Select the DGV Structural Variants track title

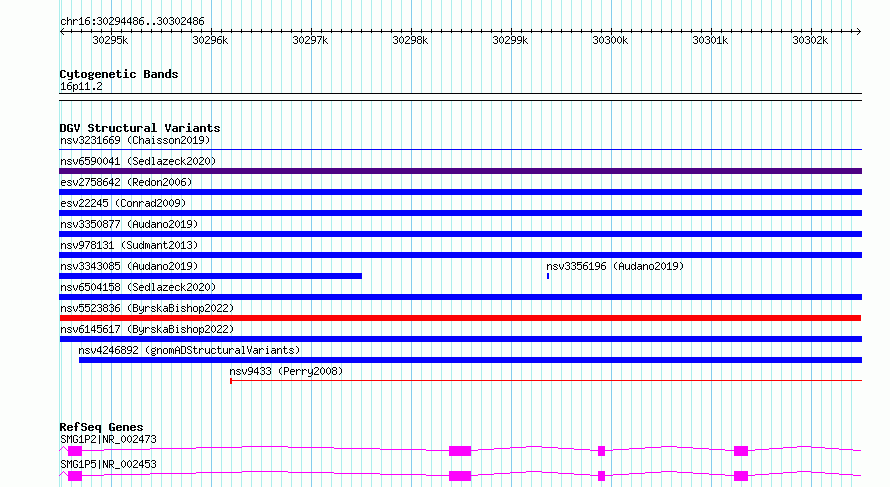click(140, 128)
